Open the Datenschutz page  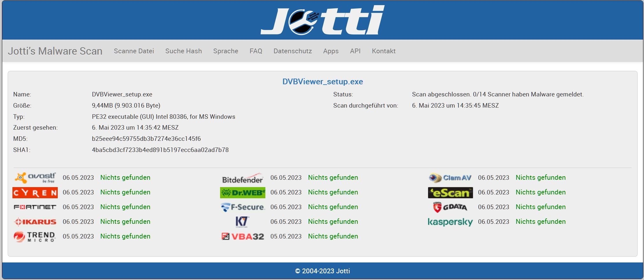(x=292, y=51)
